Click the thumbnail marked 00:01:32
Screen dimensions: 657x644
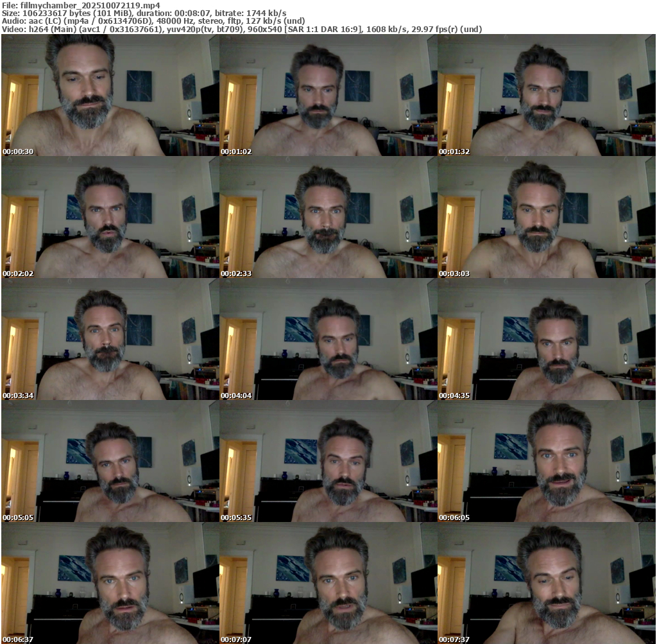point(547,95)
